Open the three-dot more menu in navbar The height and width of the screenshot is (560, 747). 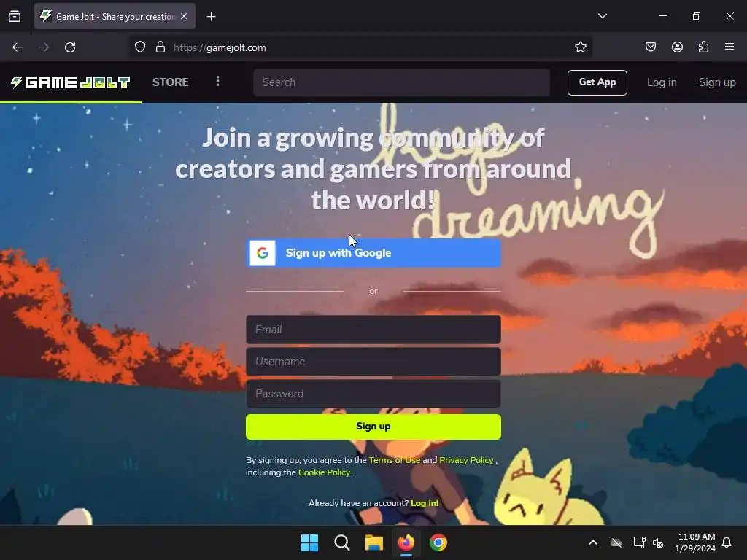[x=217, y=82]
